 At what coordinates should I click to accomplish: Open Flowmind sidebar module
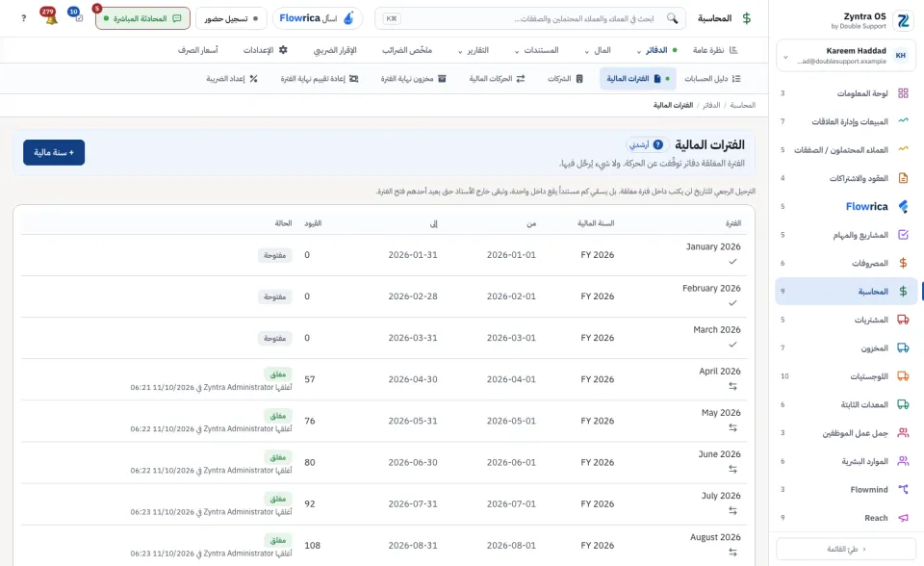[846, 489]
